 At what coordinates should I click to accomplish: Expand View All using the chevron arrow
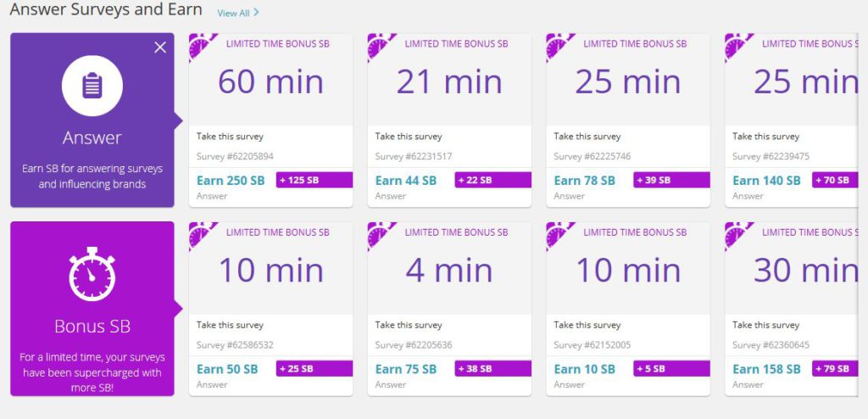(256, 12)
